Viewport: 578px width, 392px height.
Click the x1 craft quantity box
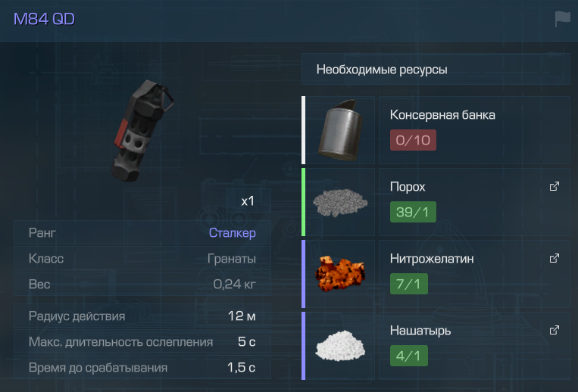(x=248, y=201)
